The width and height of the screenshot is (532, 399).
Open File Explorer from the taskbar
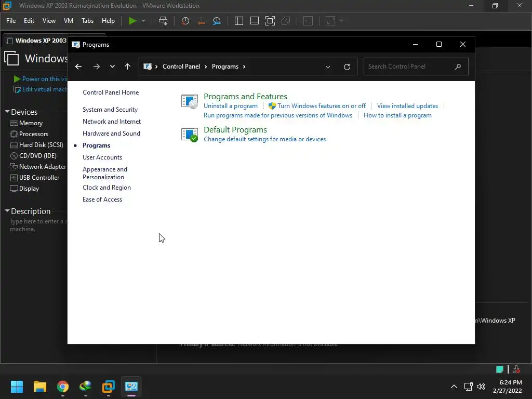tap(39, 387)
